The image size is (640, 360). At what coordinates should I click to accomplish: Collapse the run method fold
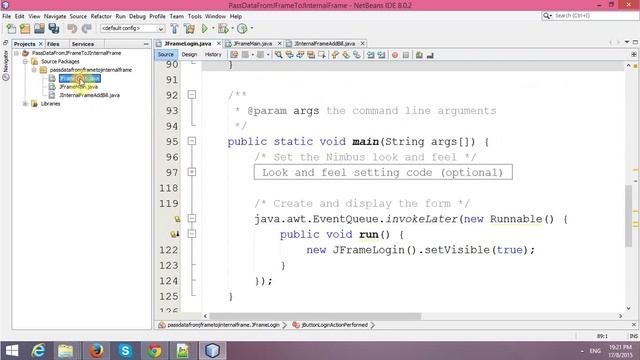[x=191, y=234]
